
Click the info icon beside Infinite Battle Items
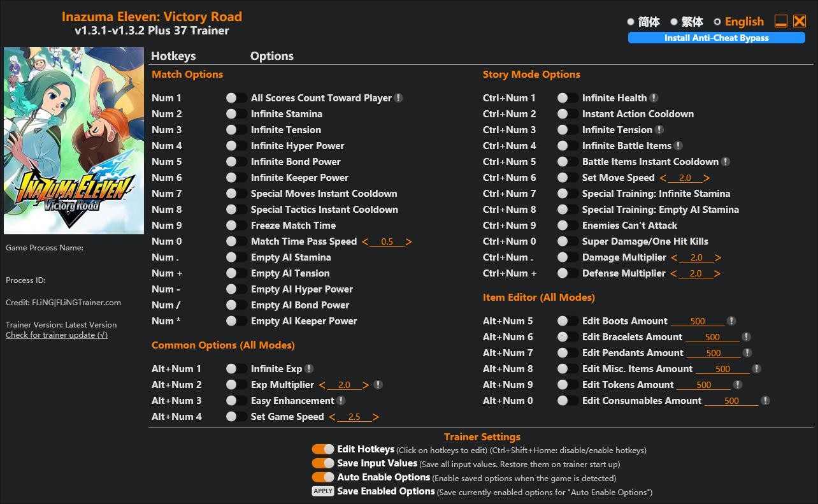[678, 146]
